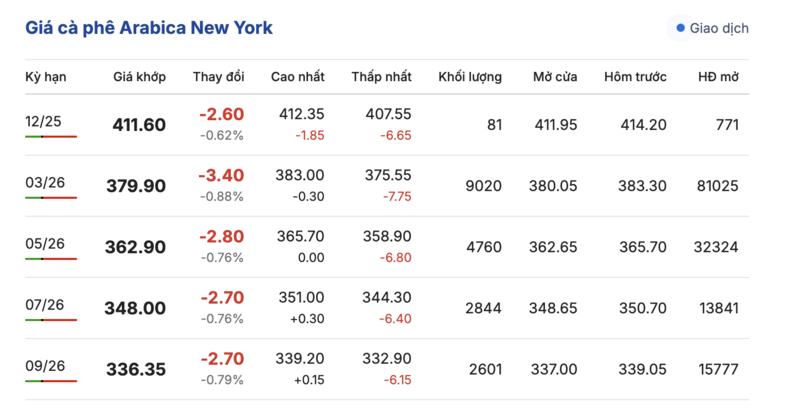The image size is (800, 412).
Task: Click the Khối lượng column header
Action: pyautogui.click(x=470, y=77)
